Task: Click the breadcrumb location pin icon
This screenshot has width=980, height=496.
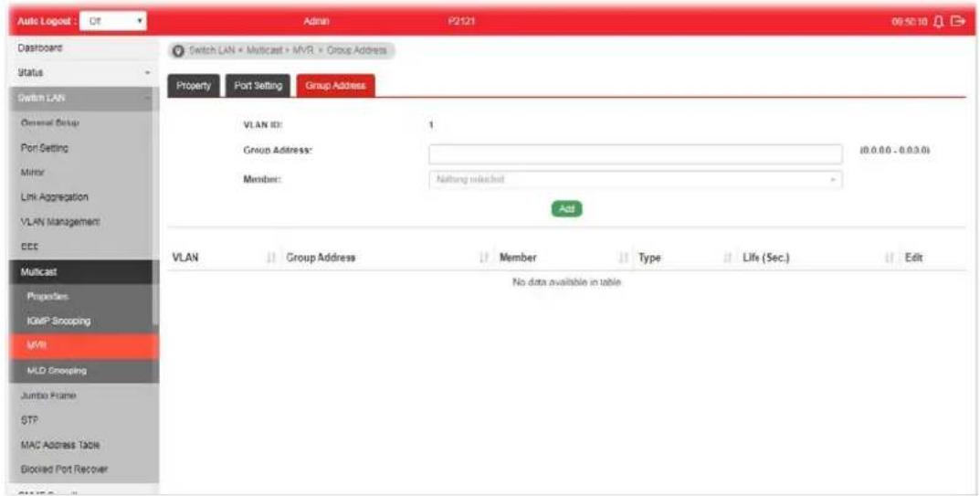Action: [178, 50]
